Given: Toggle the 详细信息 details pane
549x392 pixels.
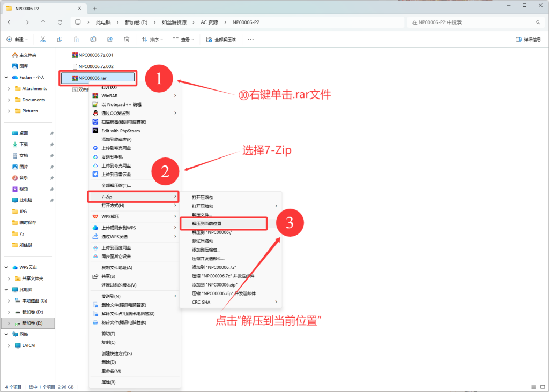Looking at the screenshot, I should click(x=528, y=40).
